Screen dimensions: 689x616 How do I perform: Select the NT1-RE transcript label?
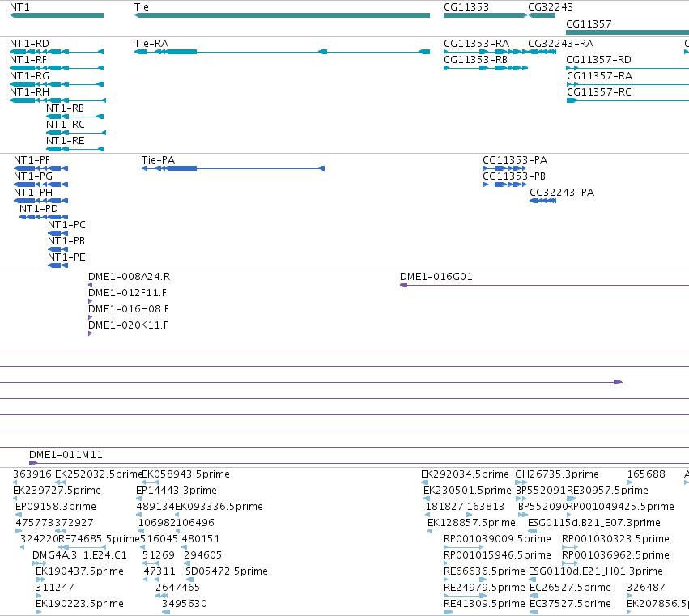pos(66,141)
